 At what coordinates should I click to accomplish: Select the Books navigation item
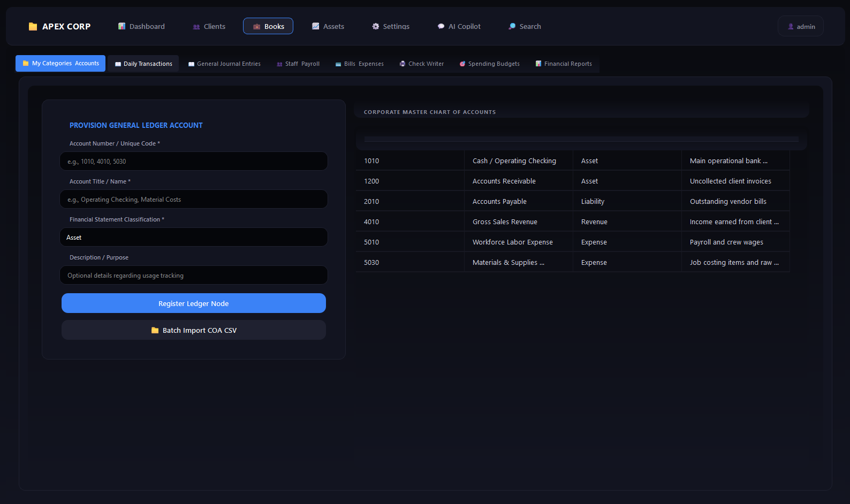[x=268, y=26]
